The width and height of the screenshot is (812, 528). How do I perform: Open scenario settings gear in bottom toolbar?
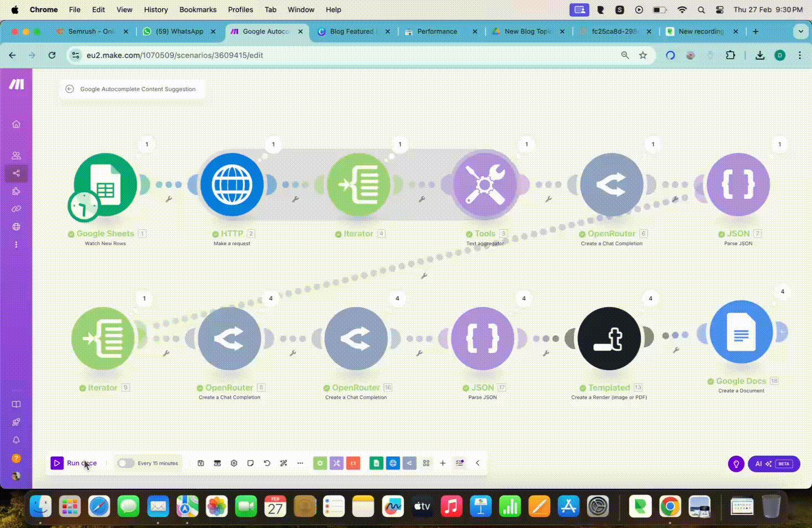[x=234, y=463]
